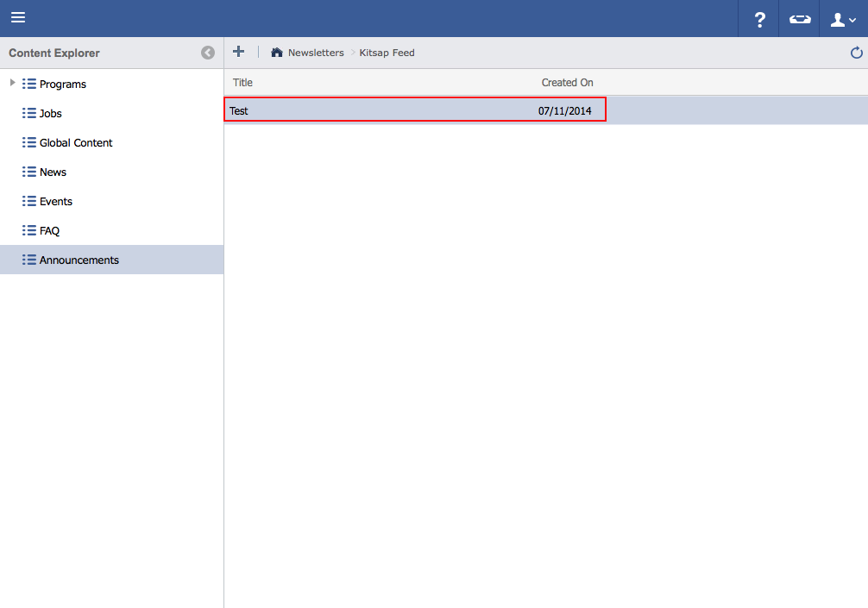This screenshot has height=608, width=868.
Task: Open Global Content list
Action: coord(76,143)
